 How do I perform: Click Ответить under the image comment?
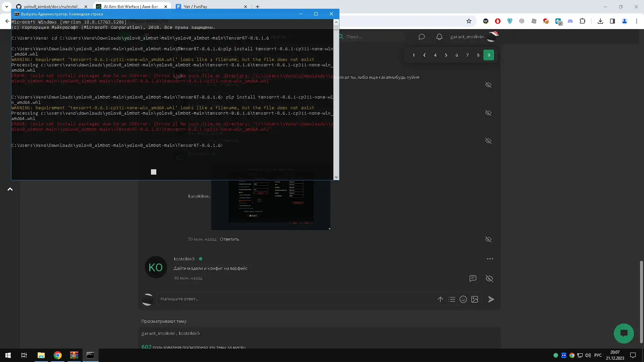point(229,239)
